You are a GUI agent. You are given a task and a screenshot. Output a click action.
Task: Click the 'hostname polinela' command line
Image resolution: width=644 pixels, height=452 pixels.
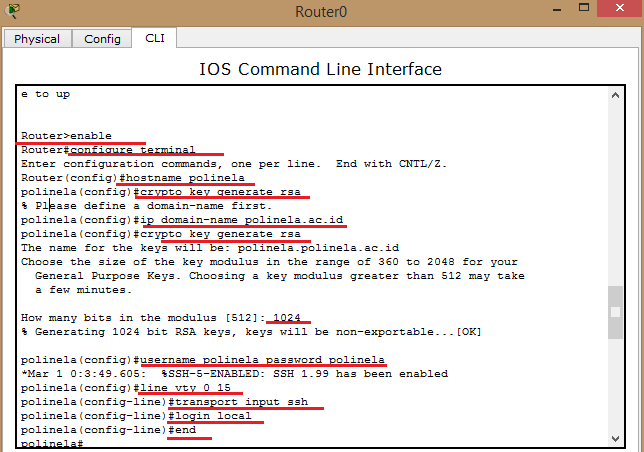(133, 178)
